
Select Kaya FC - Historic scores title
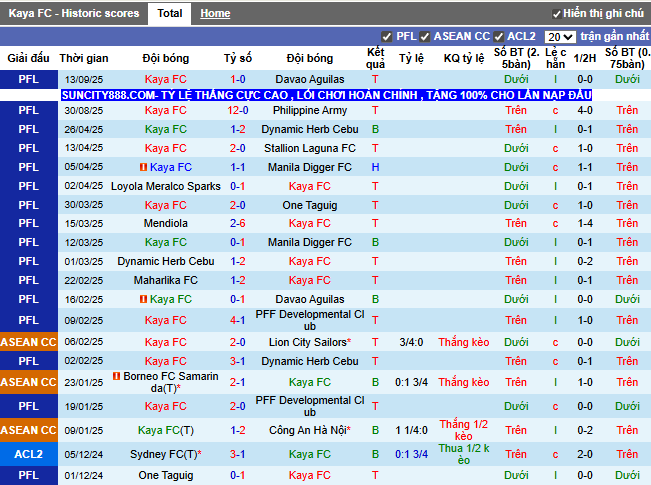[x=73, y=13]
